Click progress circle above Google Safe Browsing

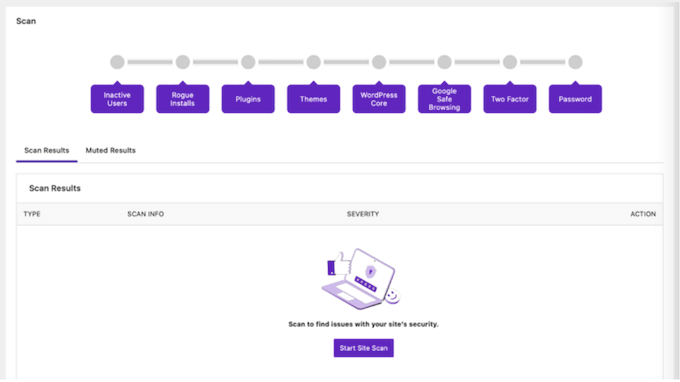tap(445, 62)
